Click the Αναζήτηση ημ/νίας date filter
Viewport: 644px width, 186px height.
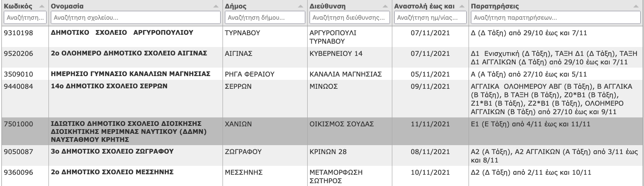pos(430,17)
